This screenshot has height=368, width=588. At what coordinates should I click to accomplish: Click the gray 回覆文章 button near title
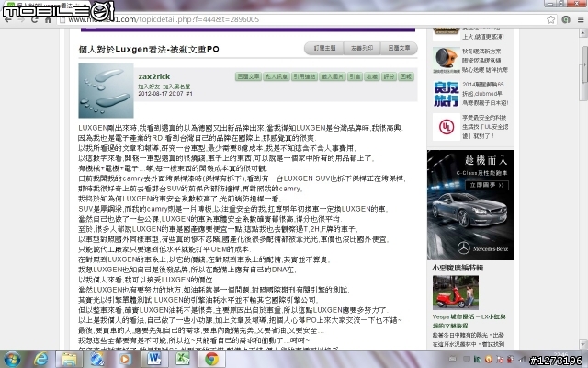point(399,49)
